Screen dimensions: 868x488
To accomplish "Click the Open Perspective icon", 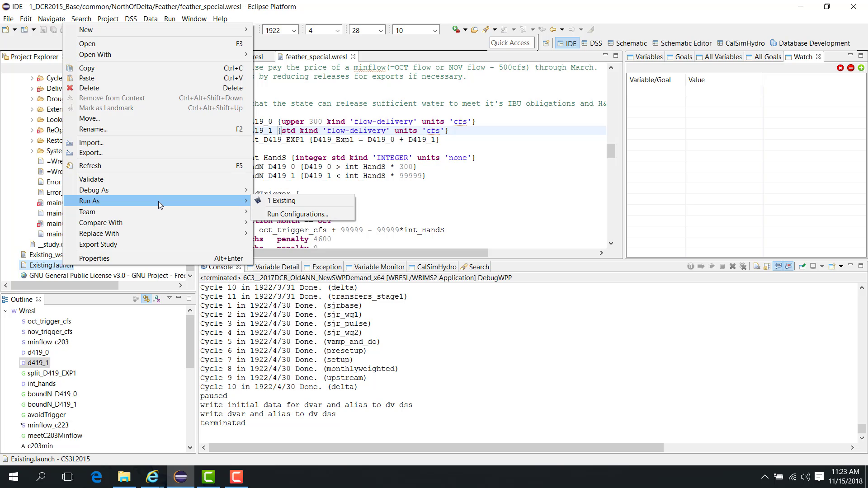I will [546, 43].
